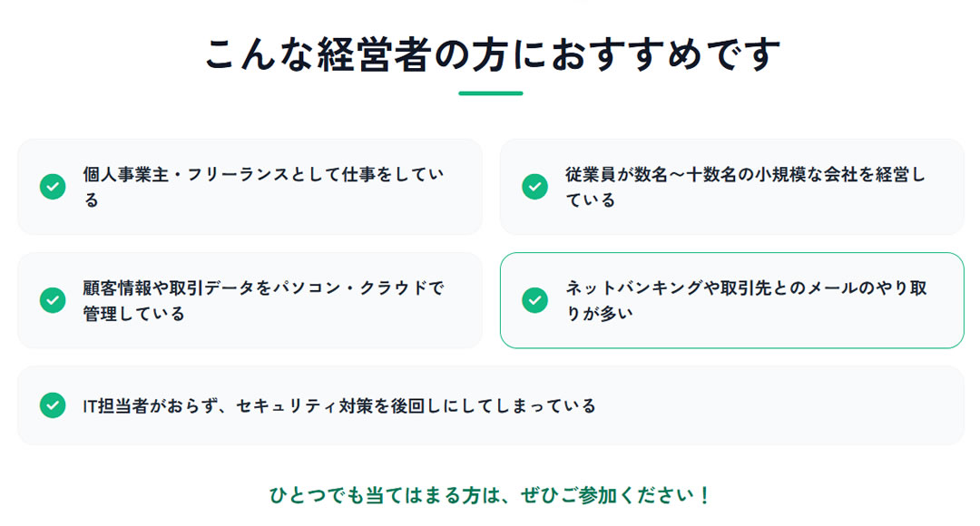Select the 個人事業主・フリーランス card text

click(263, 175)
